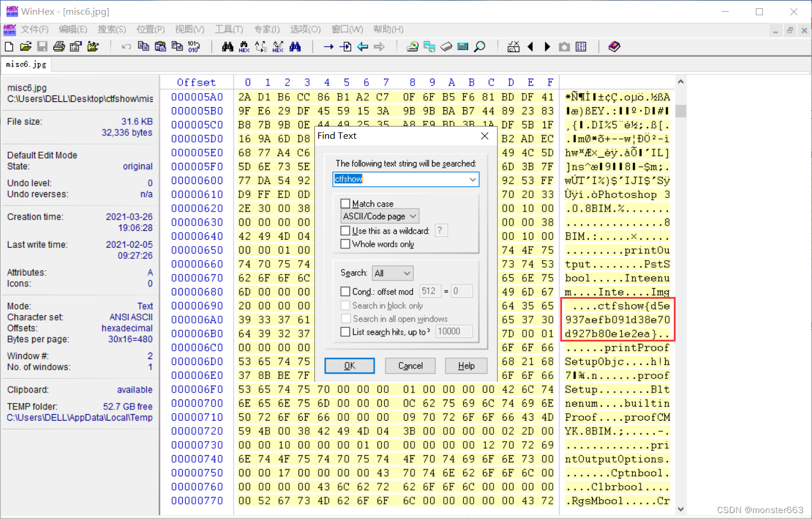This screenshot has width=812, height=519.
Task: Click the 视图(V) menu
Action: pyautogui.click(x=190, y=29)
